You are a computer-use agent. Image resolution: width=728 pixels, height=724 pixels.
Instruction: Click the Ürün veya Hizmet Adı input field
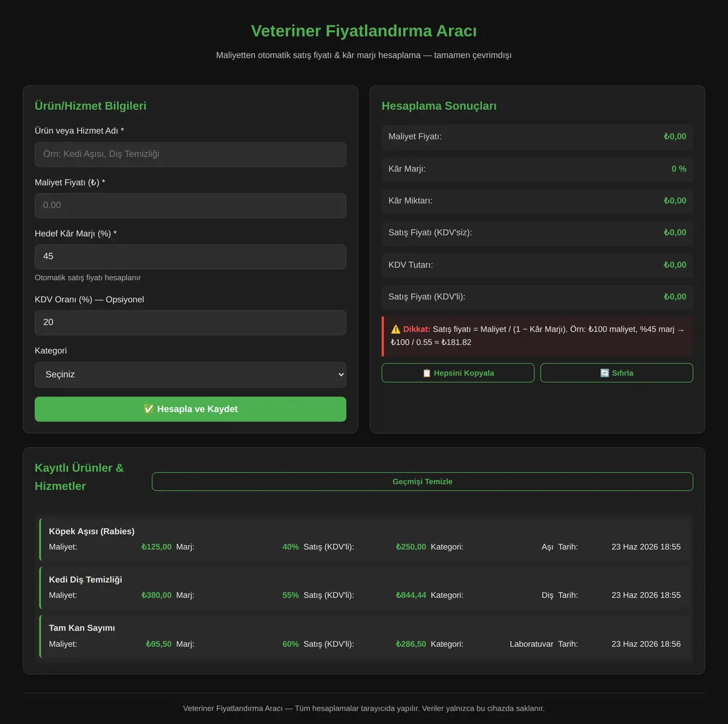point(190,154)
